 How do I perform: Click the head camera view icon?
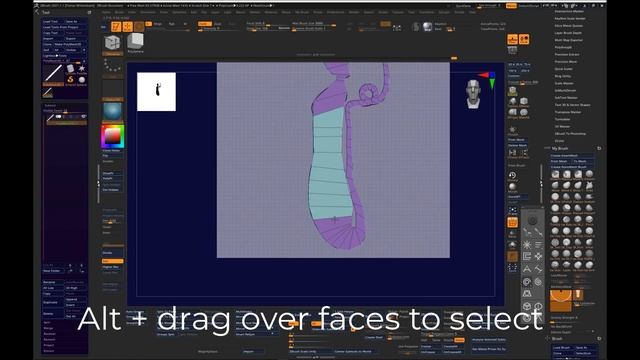coord(473,94)
